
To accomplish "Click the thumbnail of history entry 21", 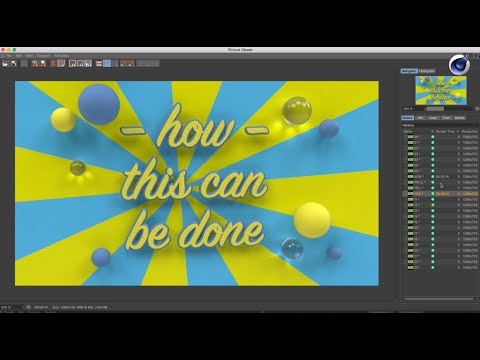I will click(x=411, y=256).
